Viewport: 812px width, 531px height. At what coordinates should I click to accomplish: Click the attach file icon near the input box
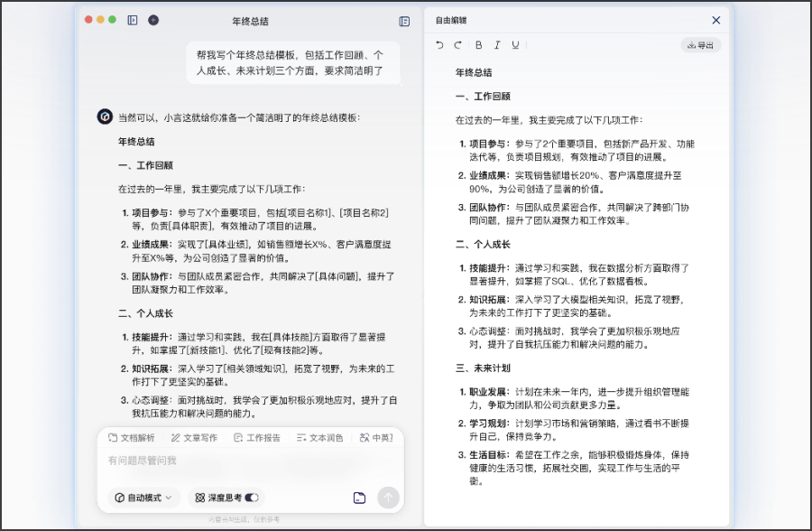coord(360,498)
